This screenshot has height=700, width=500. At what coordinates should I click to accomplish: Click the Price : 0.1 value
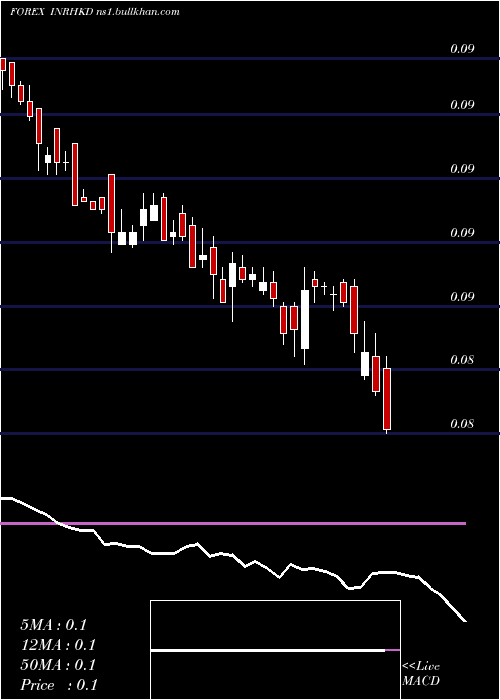coord(59,685)
